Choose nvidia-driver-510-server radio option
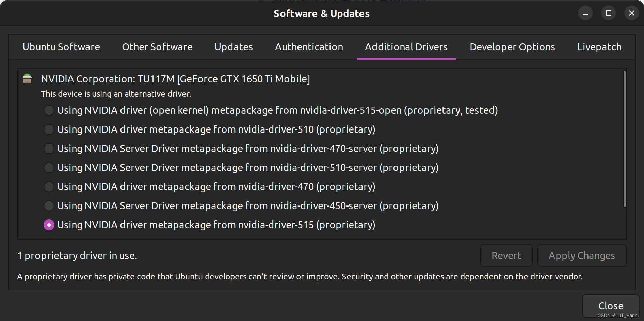This screenshot has height=321, width=644. point(49,168)
